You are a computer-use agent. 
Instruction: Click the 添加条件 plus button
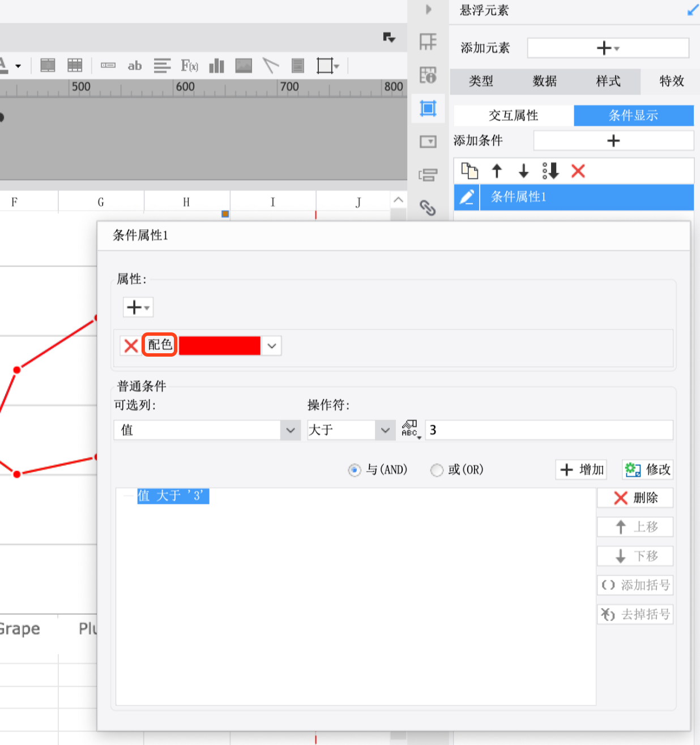point(614,140)
